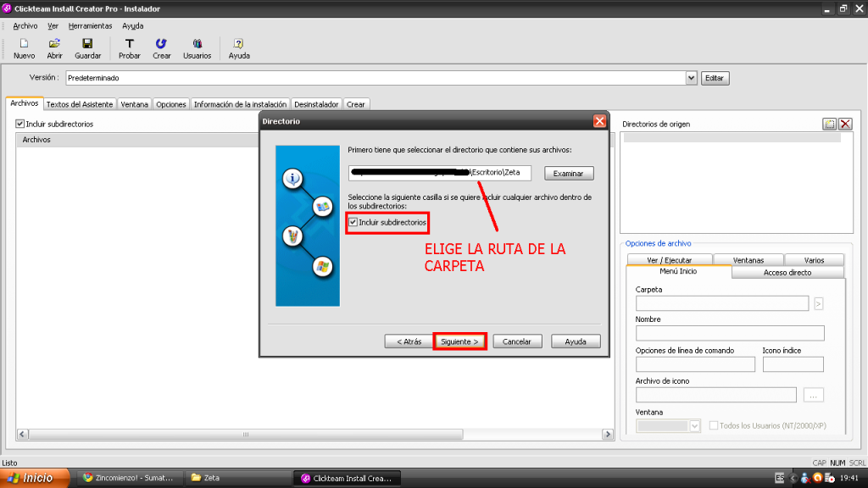Go back with the Atrás button
The image size is (868, 488).
tap(409, 341)
